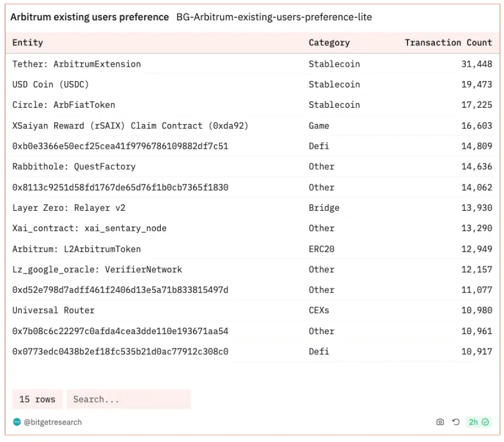Open the @bitgetresearch profile link
This screenshot has height=442, width=504.
pos(52,422)
